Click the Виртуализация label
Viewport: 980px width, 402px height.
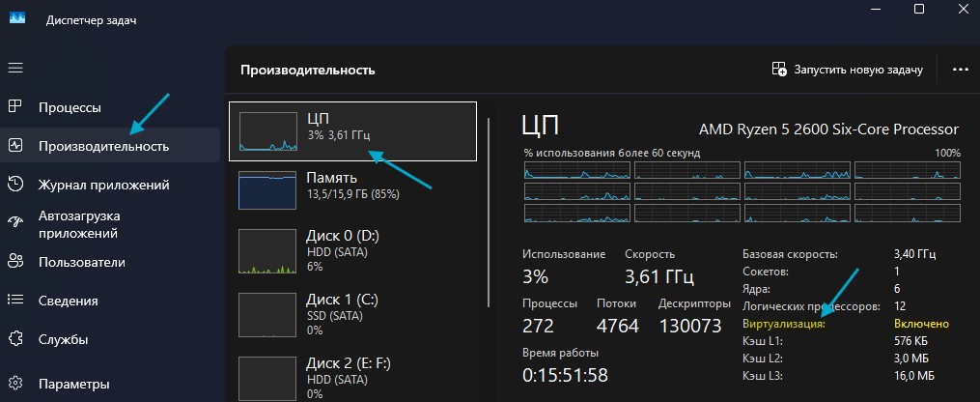click(784, 324)
